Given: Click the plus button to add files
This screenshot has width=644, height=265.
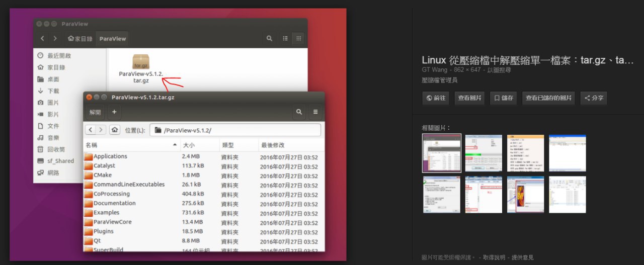Looking at the screenshot, I should point(114,112).
